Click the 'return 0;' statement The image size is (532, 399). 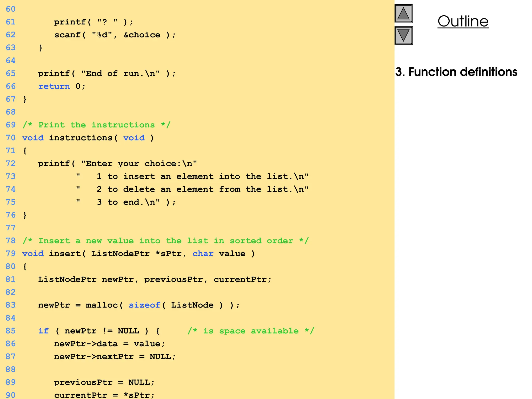click(62, 86)
